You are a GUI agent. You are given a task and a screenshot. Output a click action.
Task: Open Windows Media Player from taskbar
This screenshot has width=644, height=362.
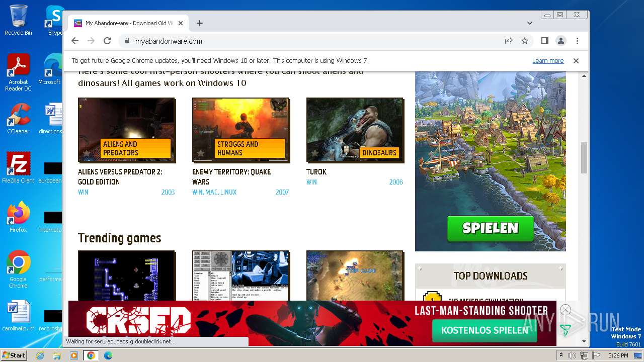[73, 355]
